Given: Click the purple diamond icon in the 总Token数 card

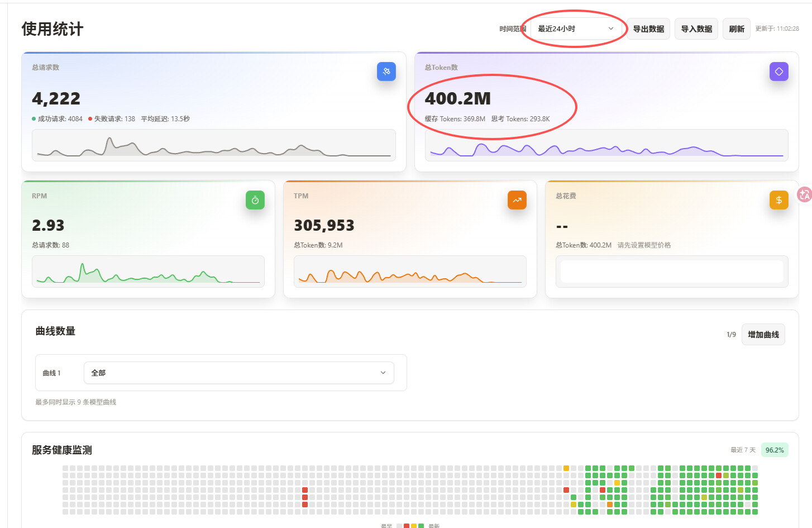Looking at the screenshot, I should [x=779, y=72].
